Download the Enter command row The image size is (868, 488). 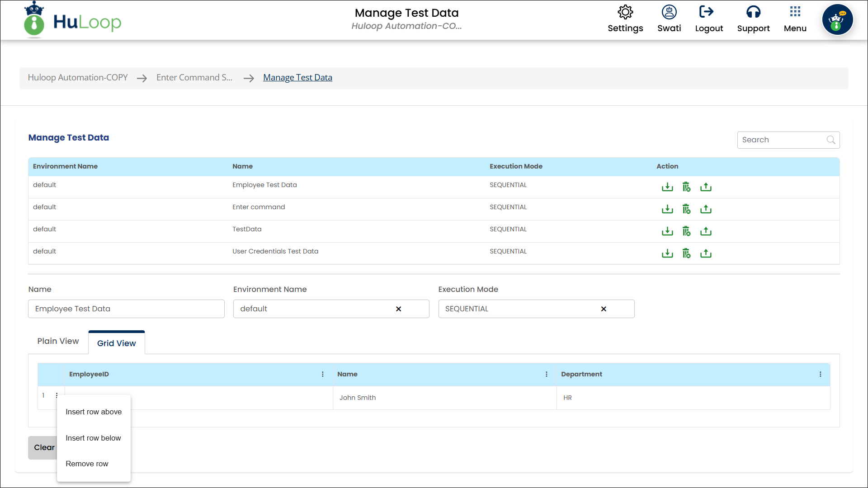[x=667, y=209]
